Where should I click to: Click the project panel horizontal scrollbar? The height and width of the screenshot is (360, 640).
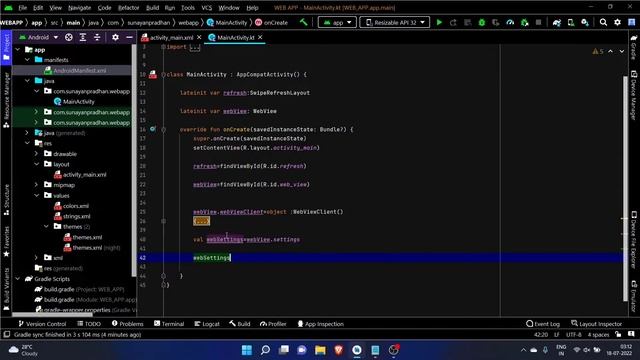52,315
